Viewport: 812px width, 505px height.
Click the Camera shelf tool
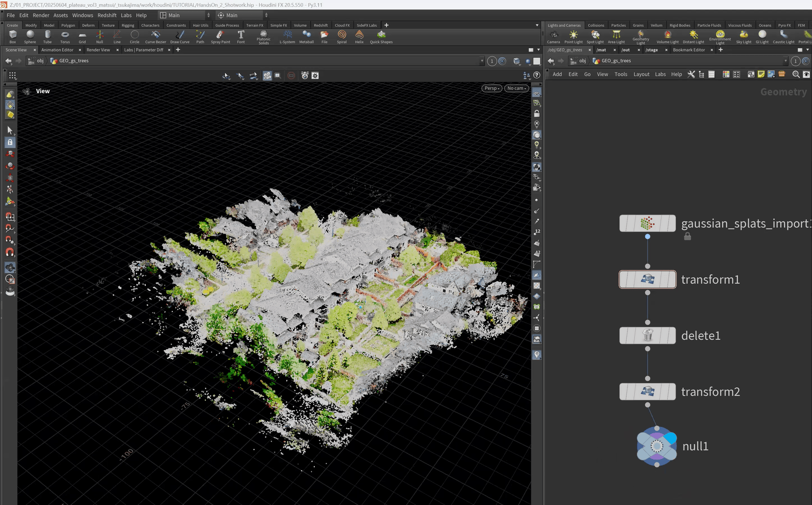coord(553,36)
